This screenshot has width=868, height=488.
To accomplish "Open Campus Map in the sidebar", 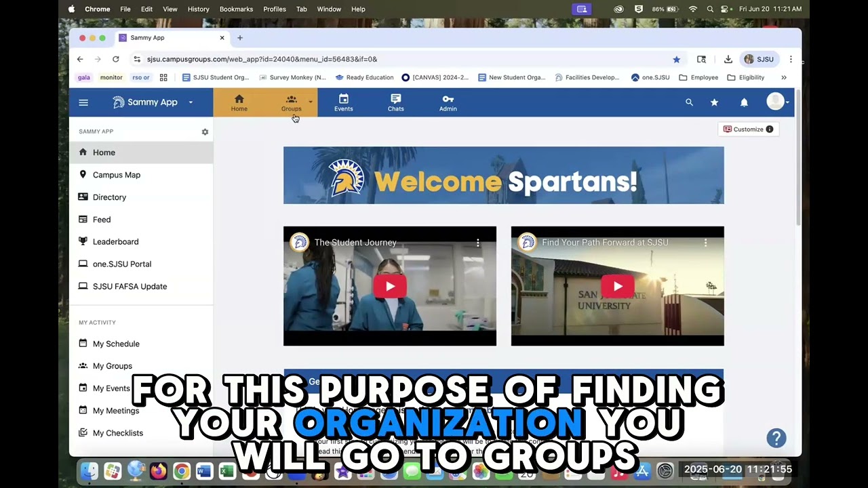I will coord(141,175).
